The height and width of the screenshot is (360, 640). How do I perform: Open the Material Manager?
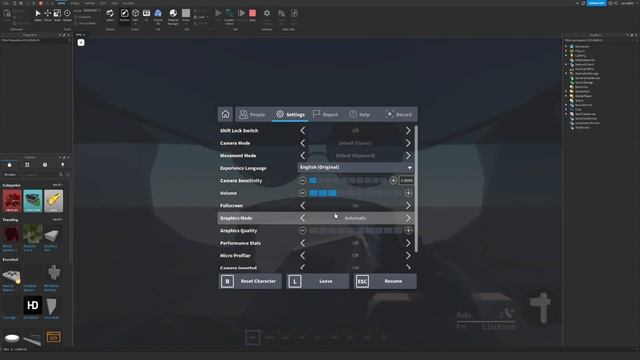pyautogui.click(x=173, y=16)
